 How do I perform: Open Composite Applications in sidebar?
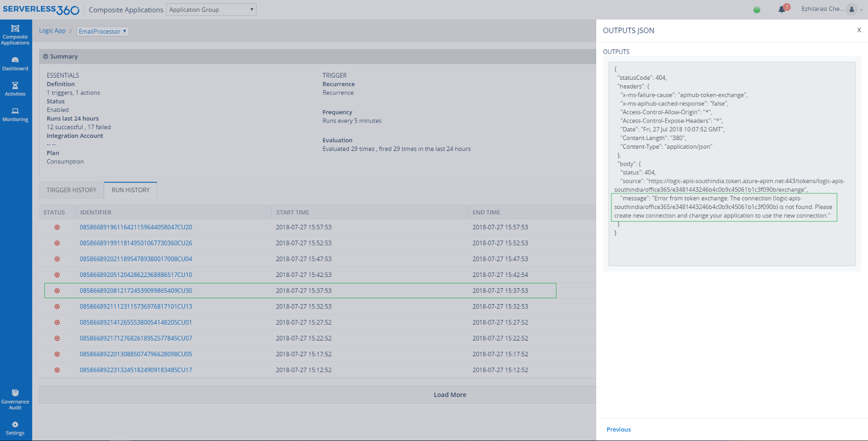pos(15,35)
